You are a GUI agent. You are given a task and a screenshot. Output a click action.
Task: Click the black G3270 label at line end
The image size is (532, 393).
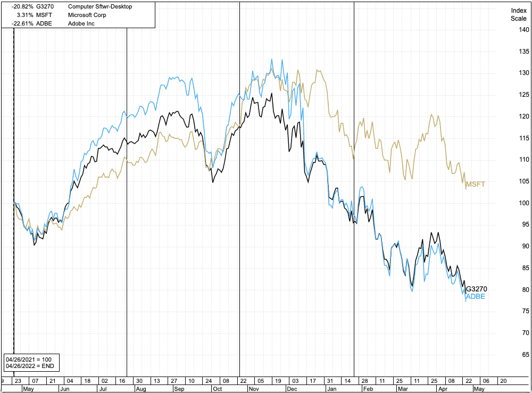tap(476, 289)
